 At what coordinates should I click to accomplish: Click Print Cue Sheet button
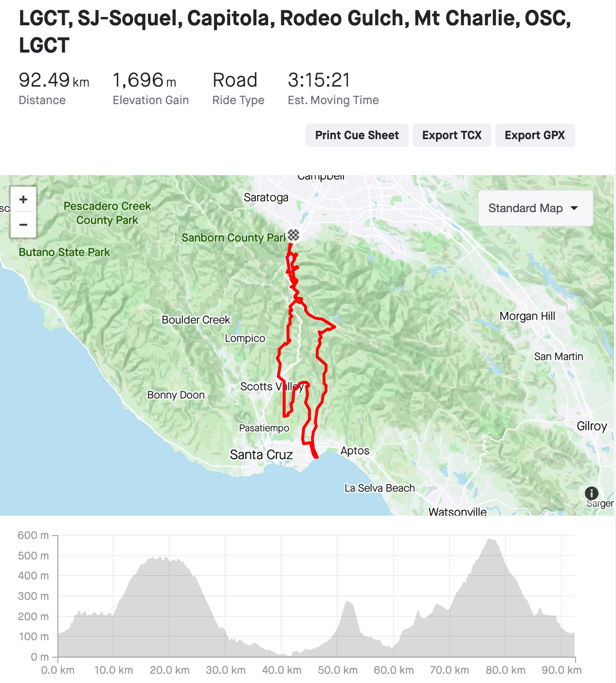(x=357, y=135)
